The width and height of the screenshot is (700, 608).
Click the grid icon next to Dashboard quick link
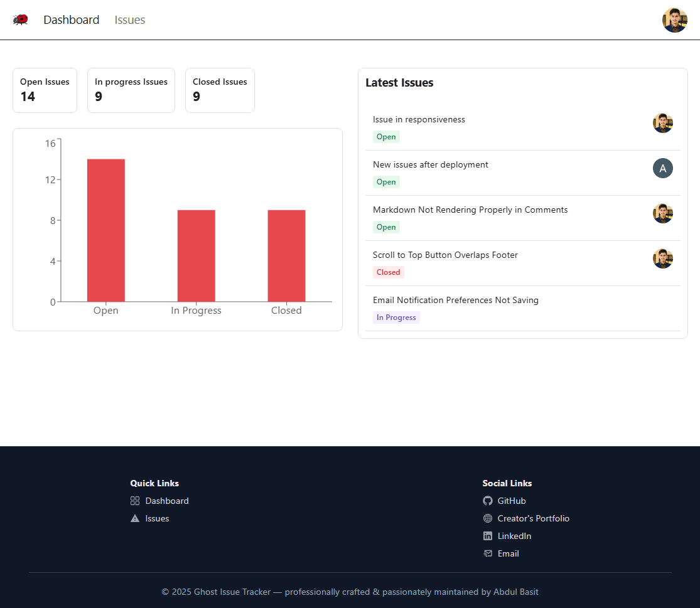(x=134, y=501)
